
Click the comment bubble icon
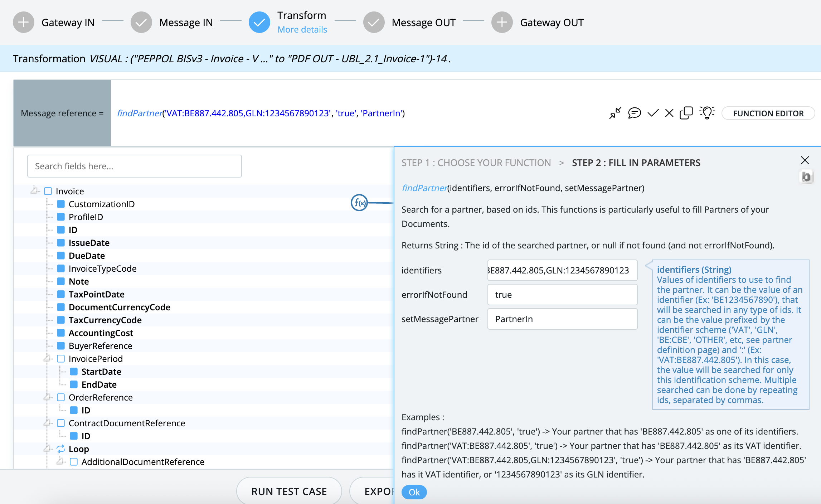tap(634, 113)
